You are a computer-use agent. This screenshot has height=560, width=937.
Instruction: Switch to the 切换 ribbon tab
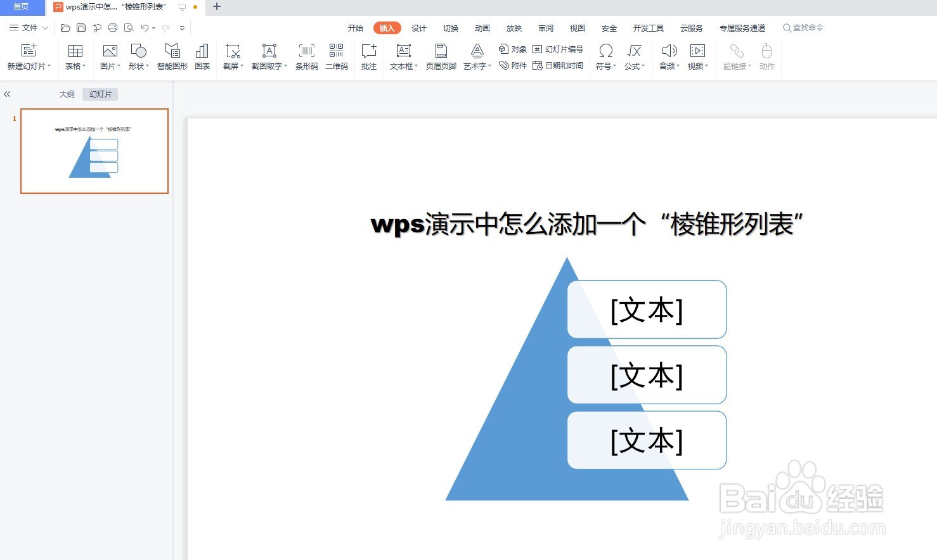tap(450, 28)
